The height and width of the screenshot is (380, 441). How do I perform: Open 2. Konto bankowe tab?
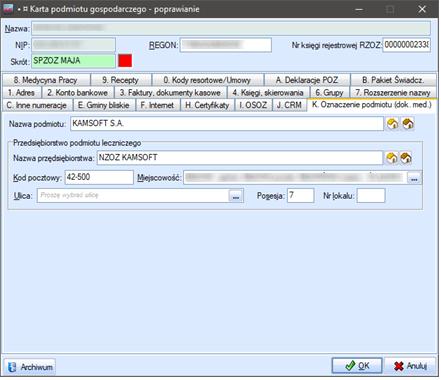[x=78, y=93]
